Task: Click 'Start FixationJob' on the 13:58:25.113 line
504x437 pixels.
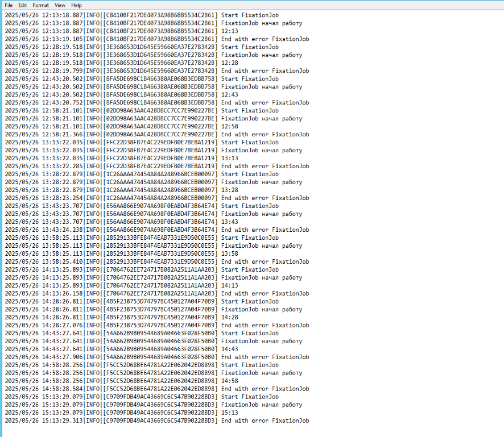Action: [250, 238]
